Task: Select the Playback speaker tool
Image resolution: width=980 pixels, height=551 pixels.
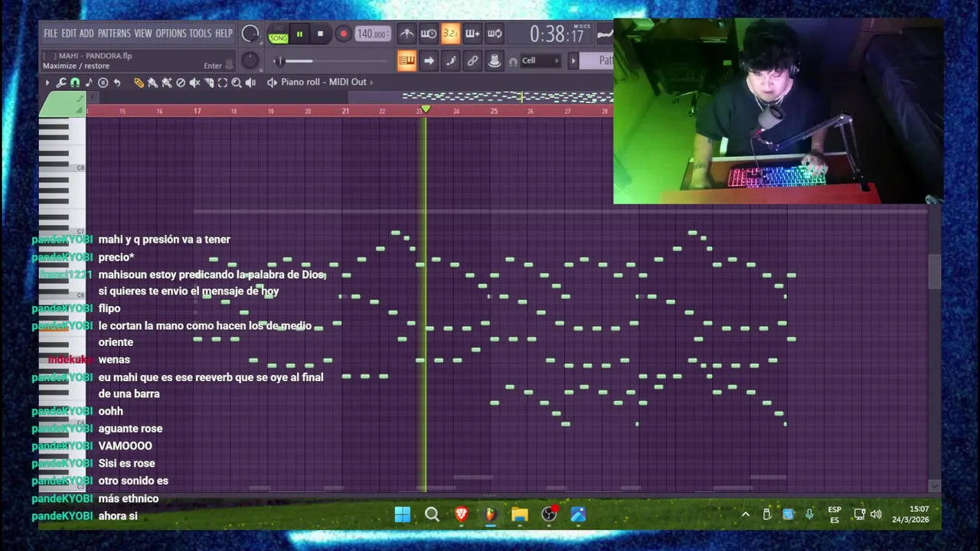Action: [250, 83]
